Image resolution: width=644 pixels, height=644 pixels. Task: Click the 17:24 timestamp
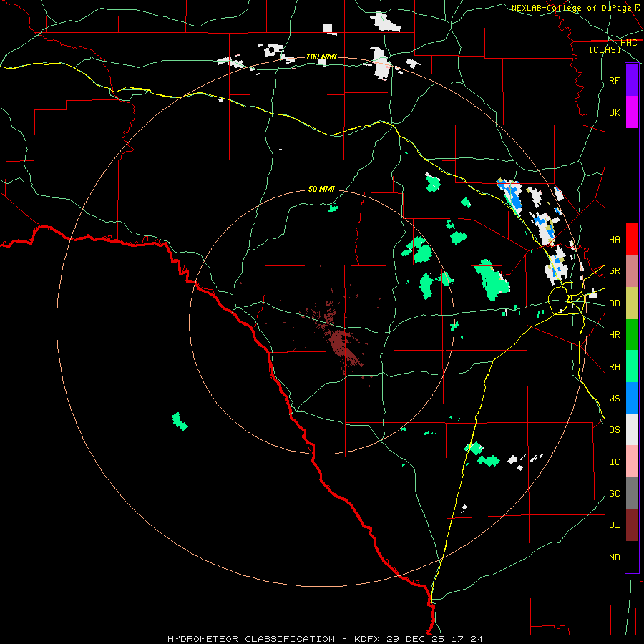tap(467, 639)
